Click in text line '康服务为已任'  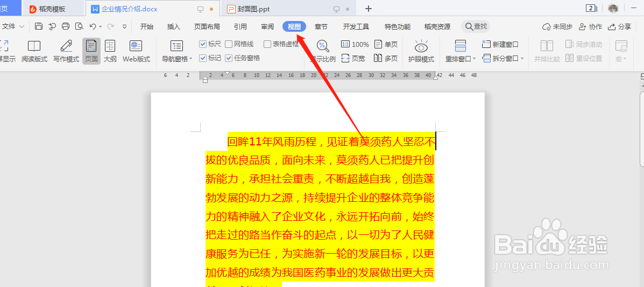click(x=320, y=254)
